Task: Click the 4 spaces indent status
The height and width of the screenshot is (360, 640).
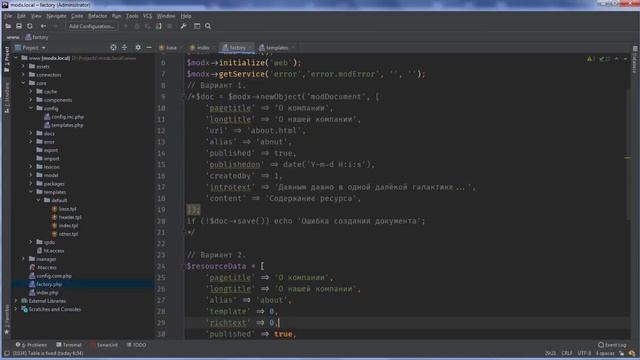Action: (605, 353)
